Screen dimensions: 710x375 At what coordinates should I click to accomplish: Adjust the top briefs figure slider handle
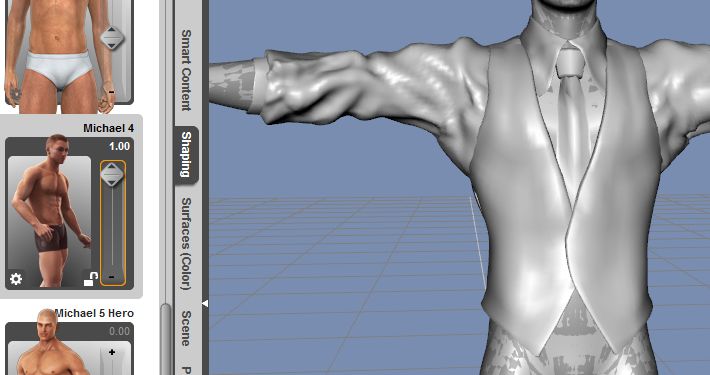point(112,38)
